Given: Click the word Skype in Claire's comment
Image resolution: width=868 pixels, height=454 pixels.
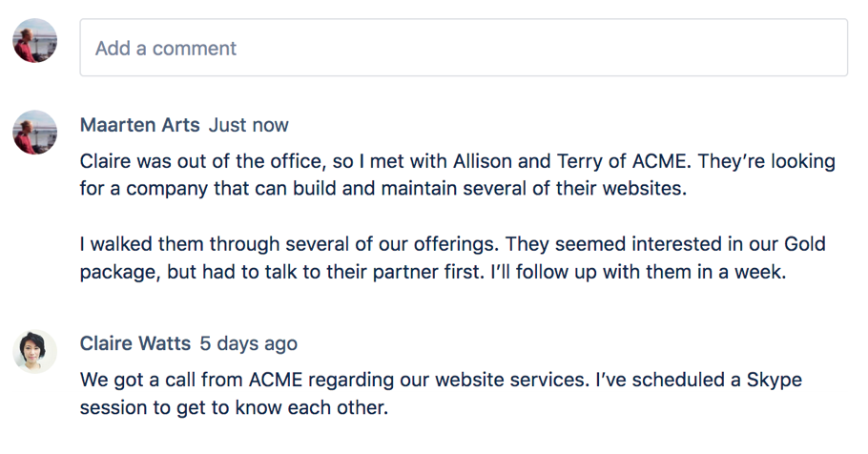Looking at the screenshot, I should [x=774, y=381].
